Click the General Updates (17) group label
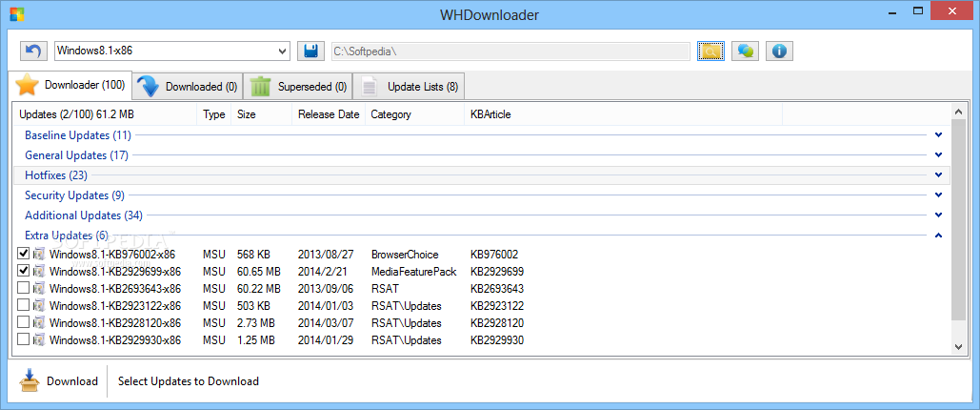Viewport: 980px width, 410px height. coord(76,154)
